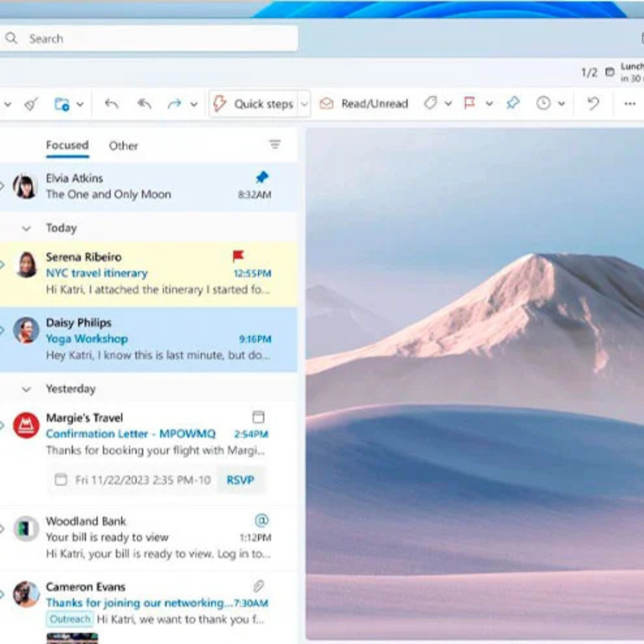The image size is (644, 644).
Task: Click the Pin icon in the toolbar
Action: (x=513, y=104)
